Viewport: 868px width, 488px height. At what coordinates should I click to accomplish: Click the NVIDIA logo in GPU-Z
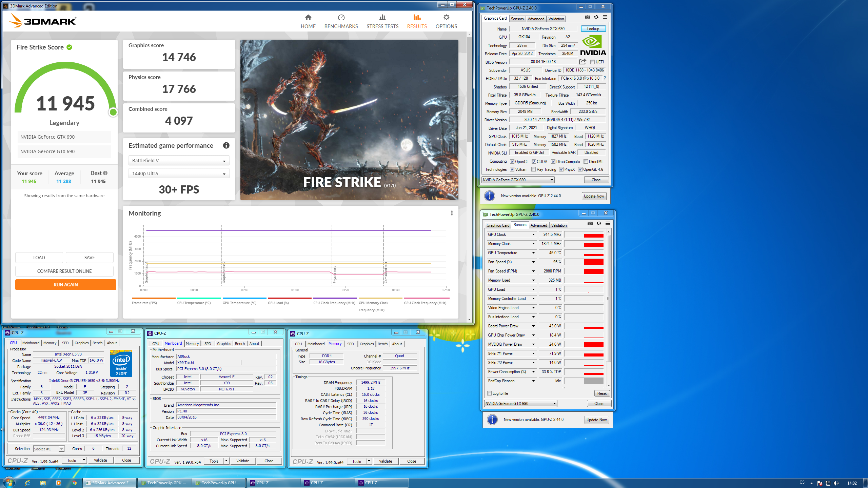coord(593,46)
